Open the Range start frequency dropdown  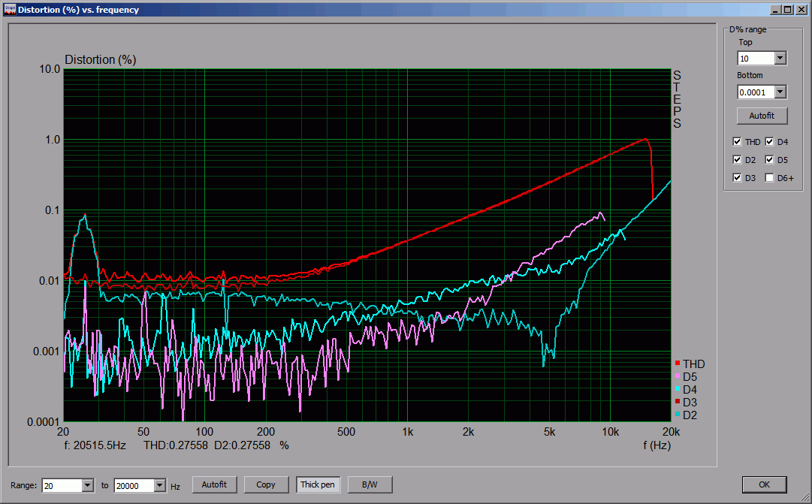coord(88,485)
